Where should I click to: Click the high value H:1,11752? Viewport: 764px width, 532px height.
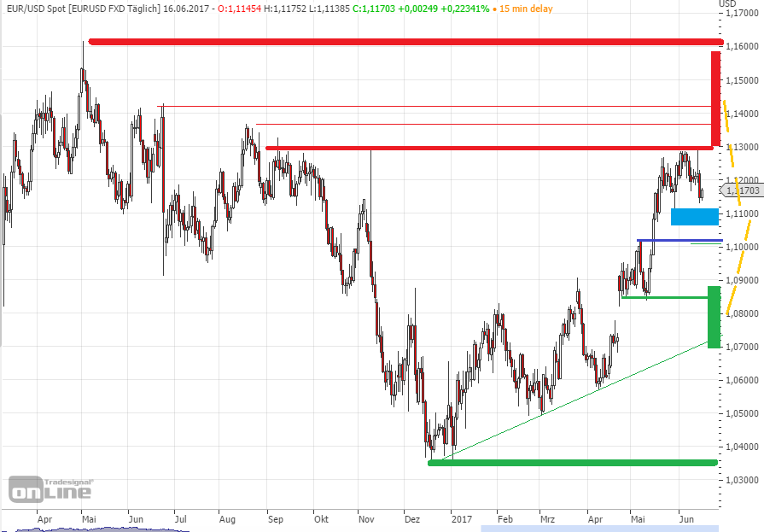point(284,9)
